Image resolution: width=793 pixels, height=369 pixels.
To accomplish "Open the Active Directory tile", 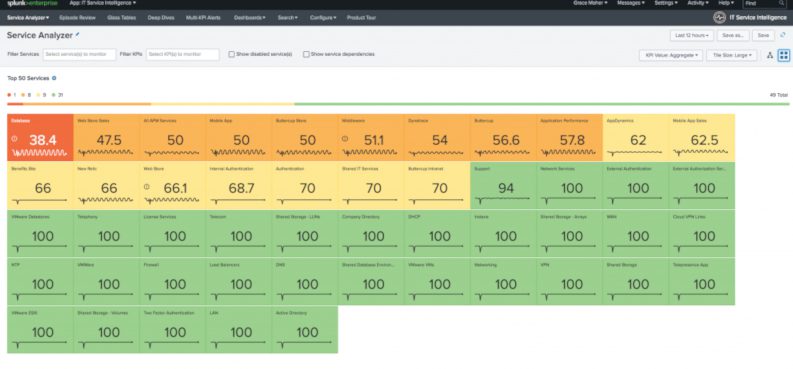I will coord(304,330).
